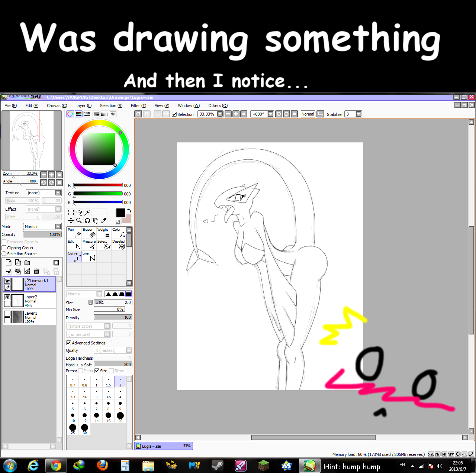Open the layer Mode dropdown
The width and height of the screenshot is (476, 473).
tap(58, 227)
